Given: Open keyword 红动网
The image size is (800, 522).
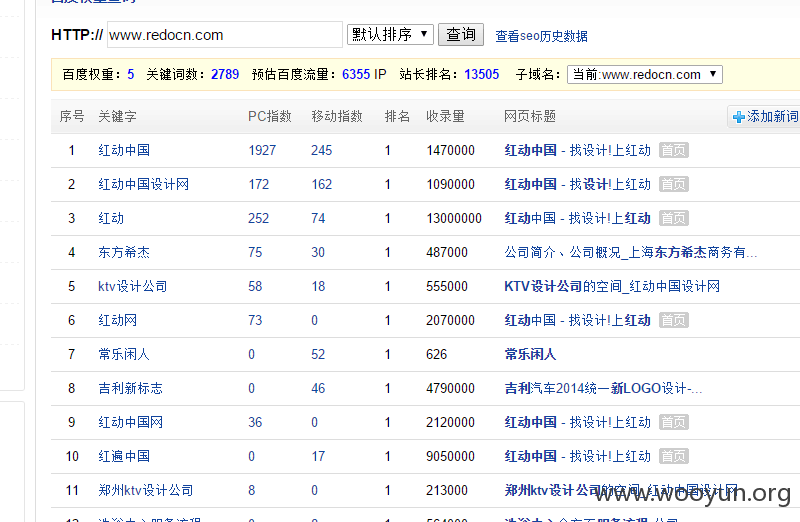Looking at the screenshot, I should click(117, 320).
